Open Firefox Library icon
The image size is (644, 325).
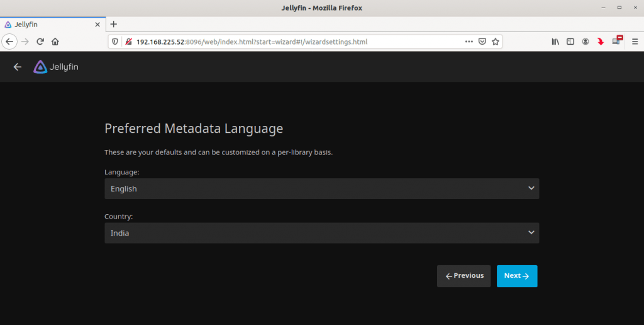pos(555,42)
